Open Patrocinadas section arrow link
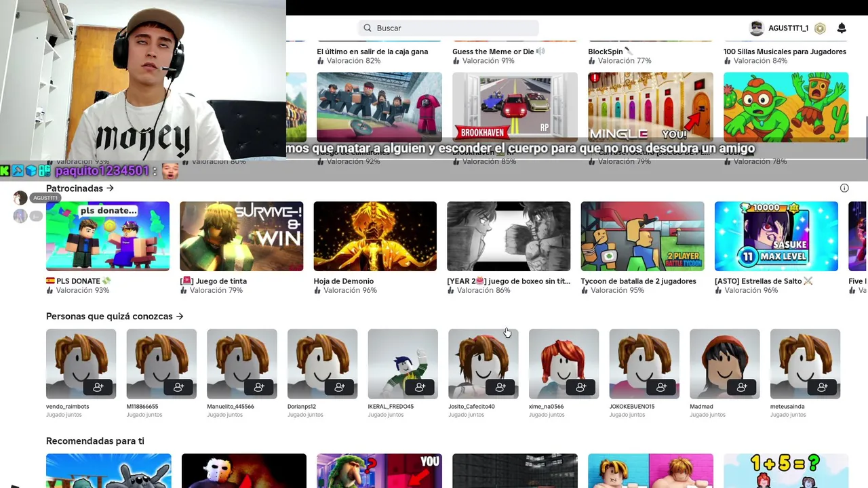The width and height of the screenshot is (868, 488). point(80,188)
